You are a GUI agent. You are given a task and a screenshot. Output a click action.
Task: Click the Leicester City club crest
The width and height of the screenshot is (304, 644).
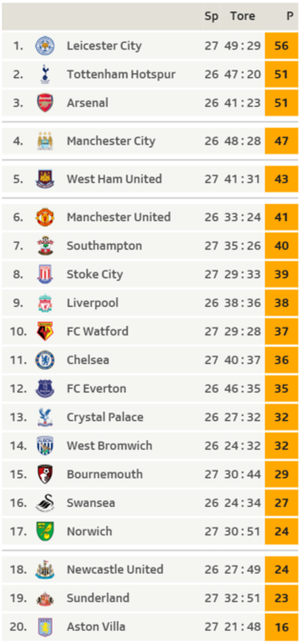(x=45, y=46)
